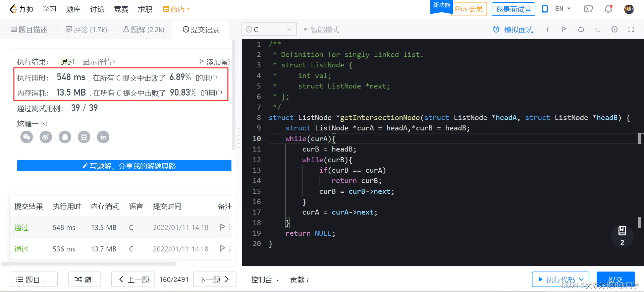Click the 模拟面试 alarm clock icon
644x292 pixels.
(496, 30)
